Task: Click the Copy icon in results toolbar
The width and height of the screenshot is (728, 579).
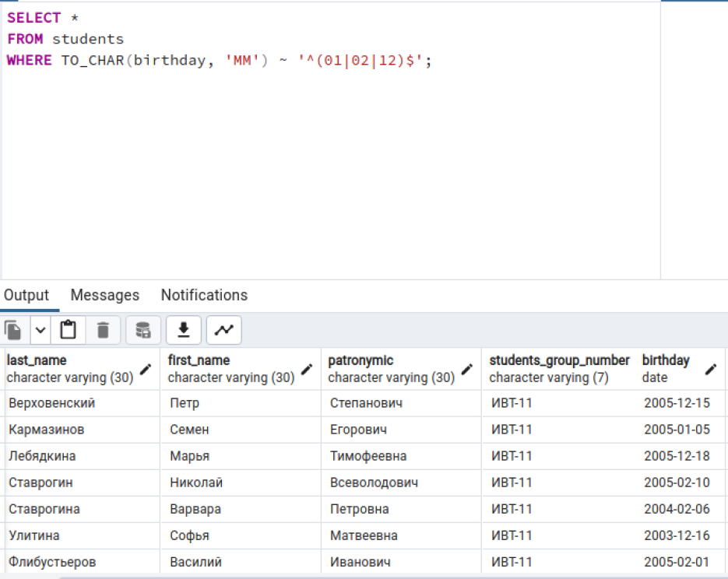Action: point(14,330)
